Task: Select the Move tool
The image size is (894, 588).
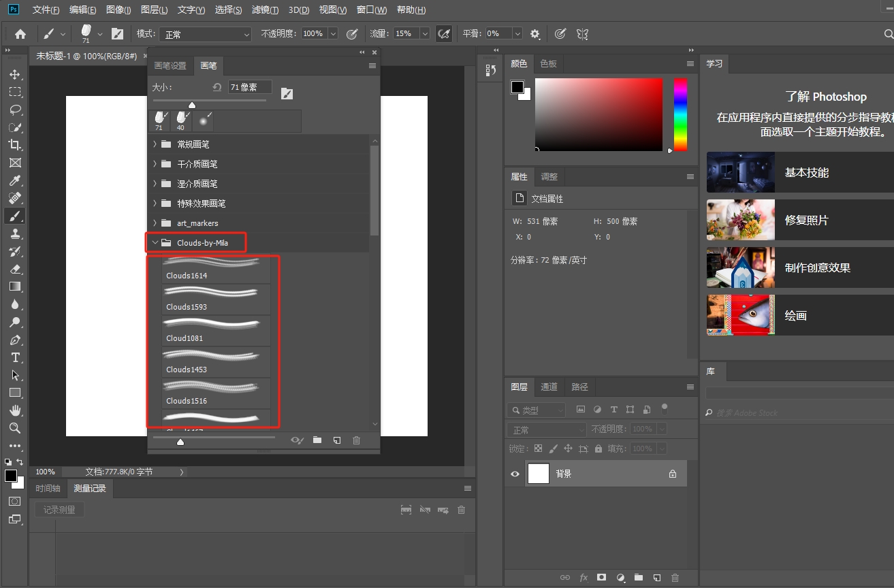Action: (15, 74)
